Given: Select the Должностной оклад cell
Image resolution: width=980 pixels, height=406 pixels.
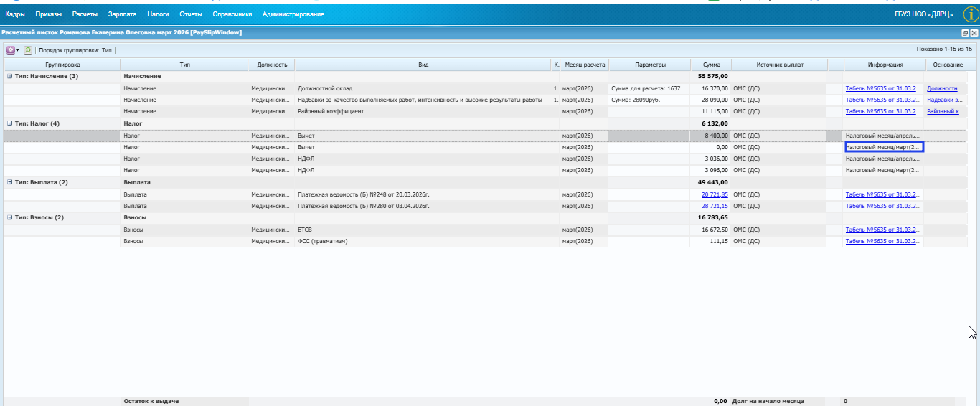Looking at the screenshot, I should pyautogui.click(x=423, y=88).
